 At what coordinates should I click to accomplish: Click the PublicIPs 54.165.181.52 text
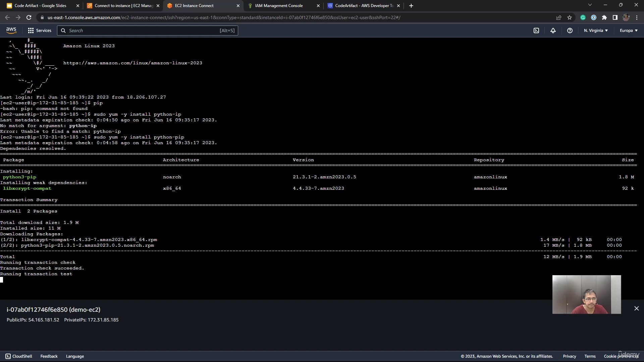(x=33, y=320)
